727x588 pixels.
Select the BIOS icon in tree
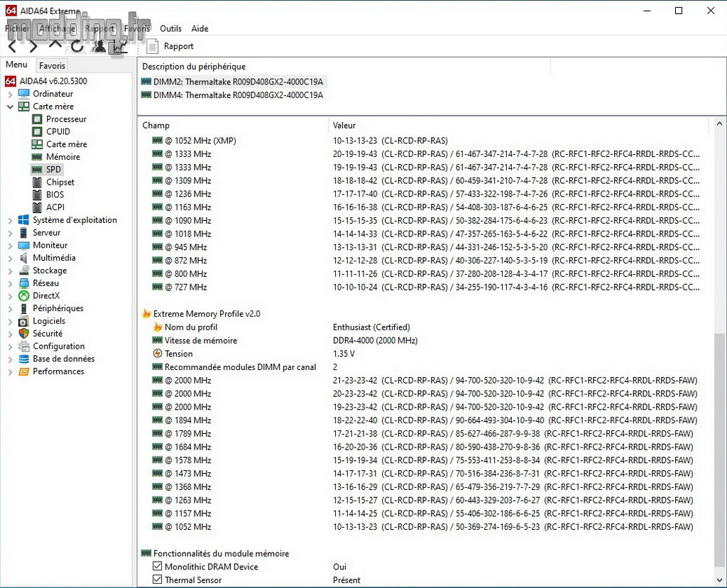tap(37, 195)
